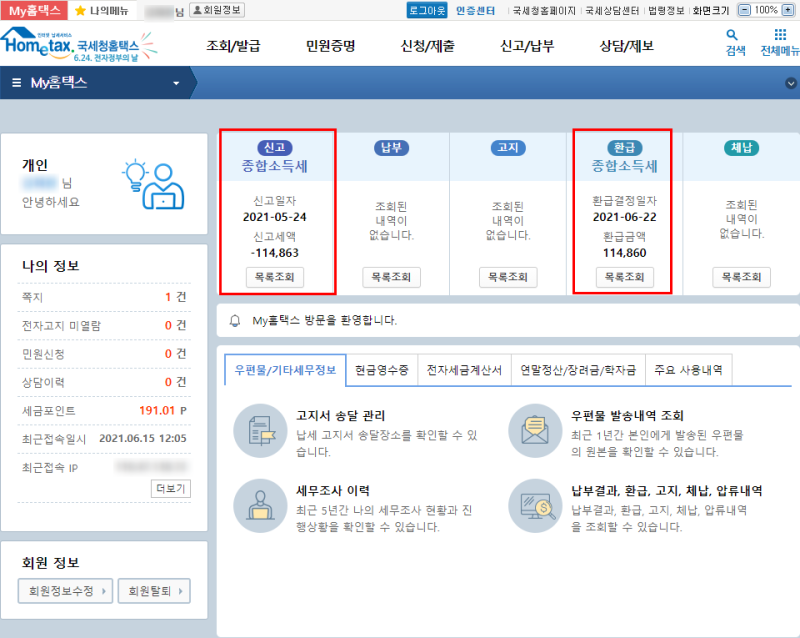Image resolution: width=800 pixels, height=638 pixels.
Task: Switch to the 우편물/기타세무정보 tab
Action: point(285,370)
